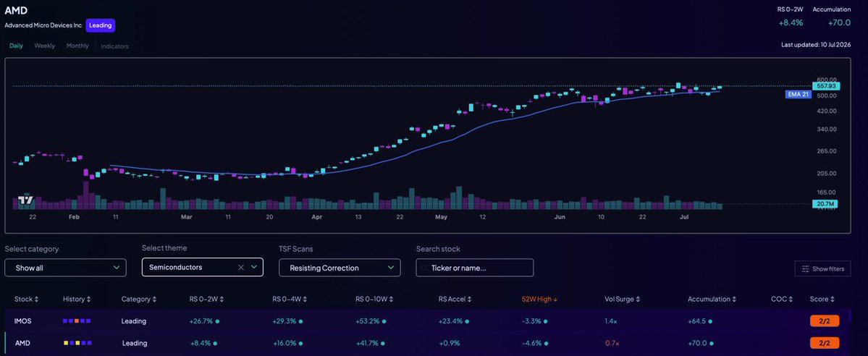Click IMOS RS 0-4W value +29.3%
This screenshot has width=868, height=356.
[285, 321]
